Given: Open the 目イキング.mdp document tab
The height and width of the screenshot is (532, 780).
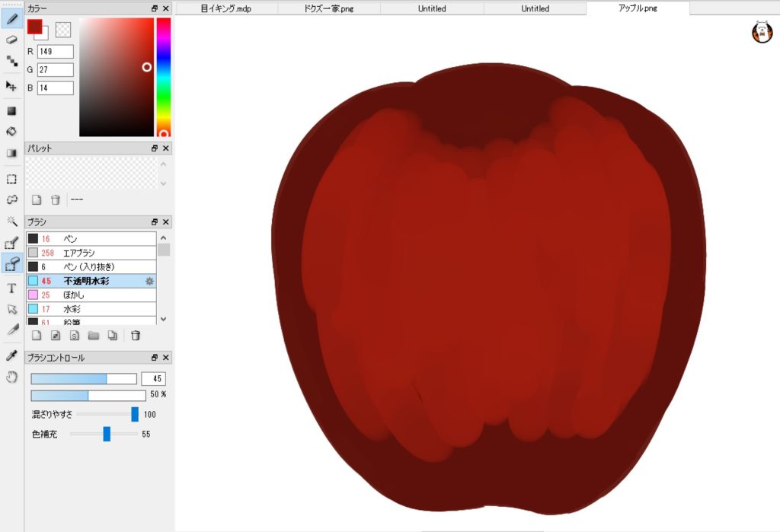Looking at the screenshot, I should click(x=225, y=8).
